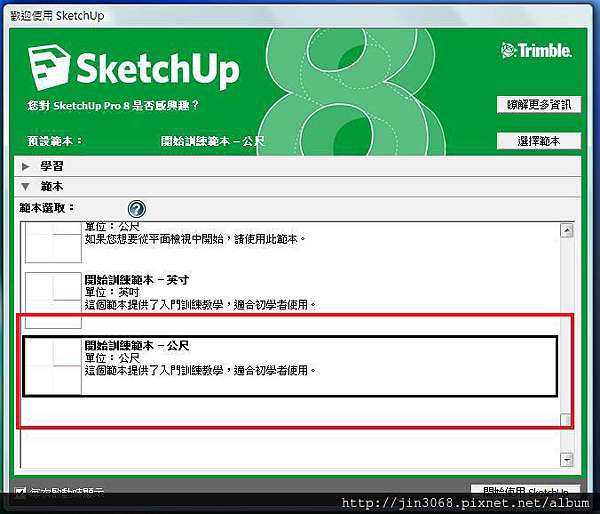Click thumbnail of the plan view 公尺 template
This screenshot has width=600, height=514.
53,242
